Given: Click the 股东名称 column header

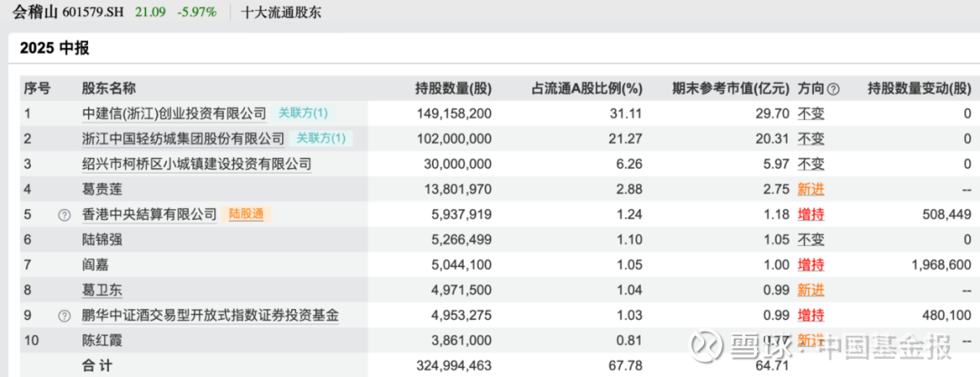Looking at the screenshot, I should click(109, 89).
